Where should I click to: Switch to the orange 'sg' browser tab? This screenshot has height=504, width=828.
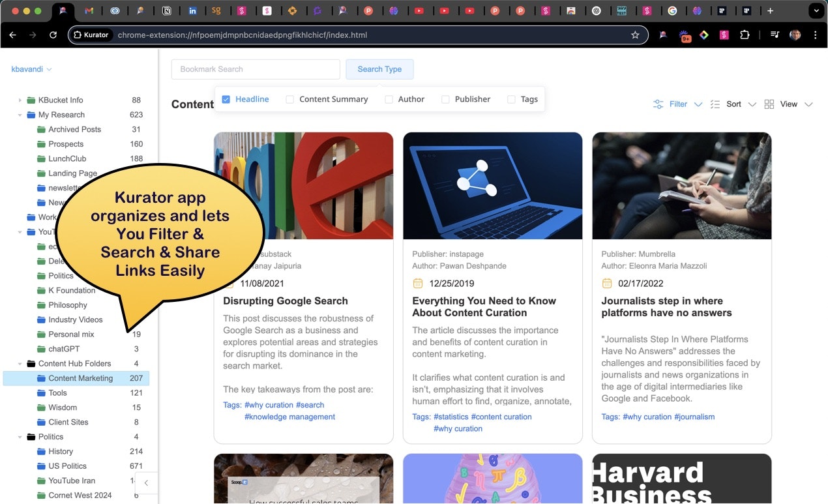click(217, 11)
